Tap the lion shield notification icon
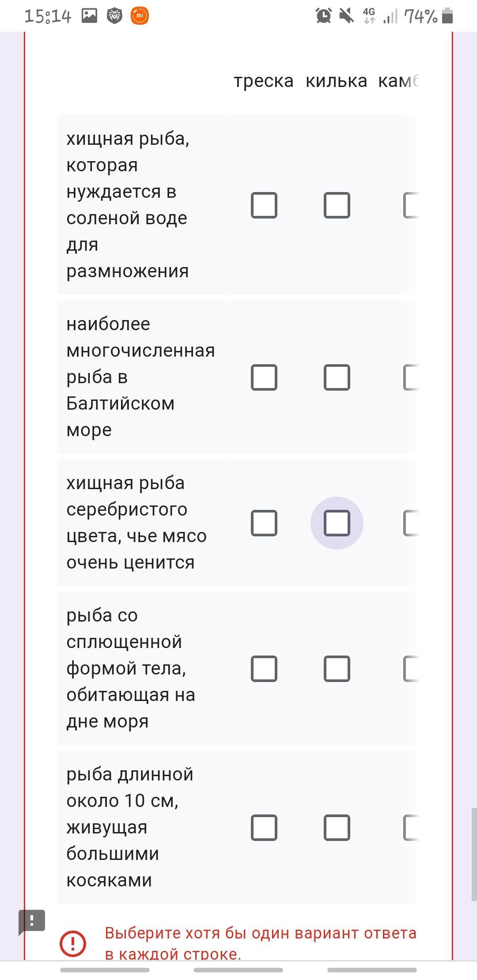The width and height of the screenshot is (477, 980). (x=115, y=16)
